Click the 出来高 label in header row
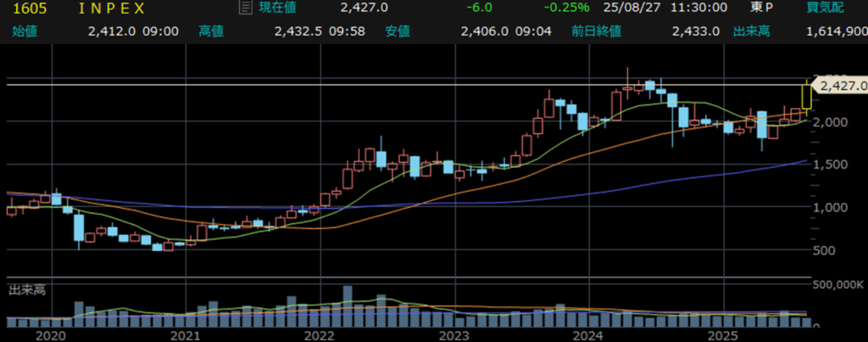This screenshot has height=342, width=868. 769,31
